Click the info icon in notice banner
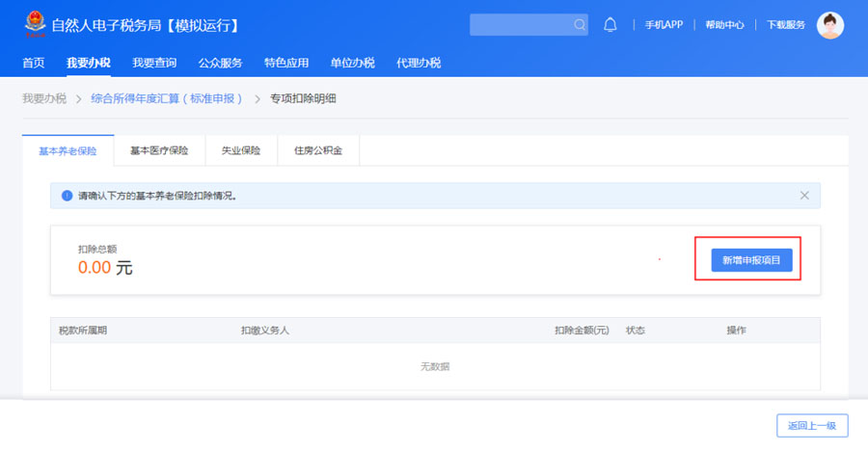This screenshot has height=451, width=868. point(67,196)
